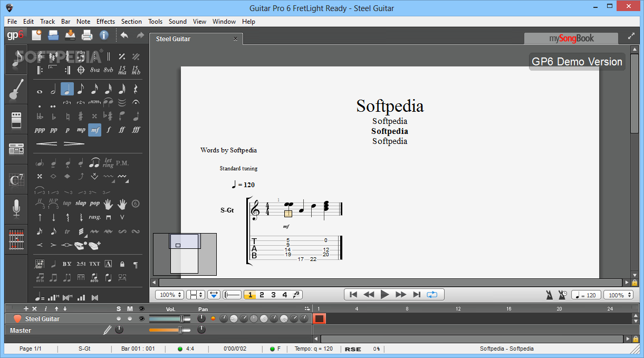Open the right 100% speed dropdown
Viewport: 644px width, 358px height.
click(x=618, y=295)
